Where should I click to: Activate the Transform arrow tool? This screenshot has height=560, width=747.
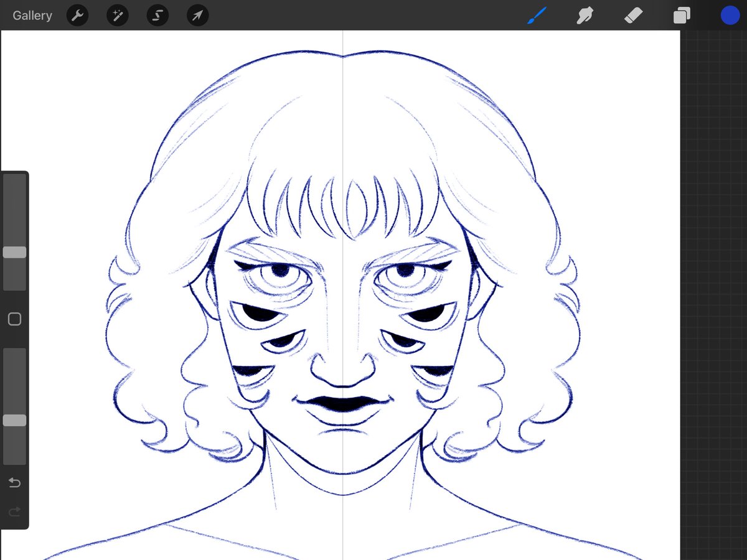(x=197, y=16)
